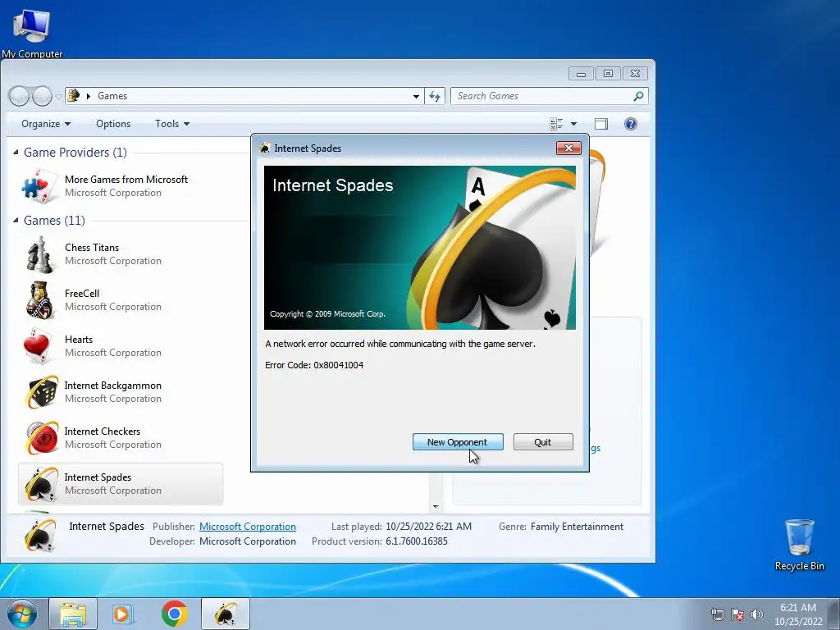Minimize the Games explorer window
Viewport: 840px width, 630px height.
point(581,74)
